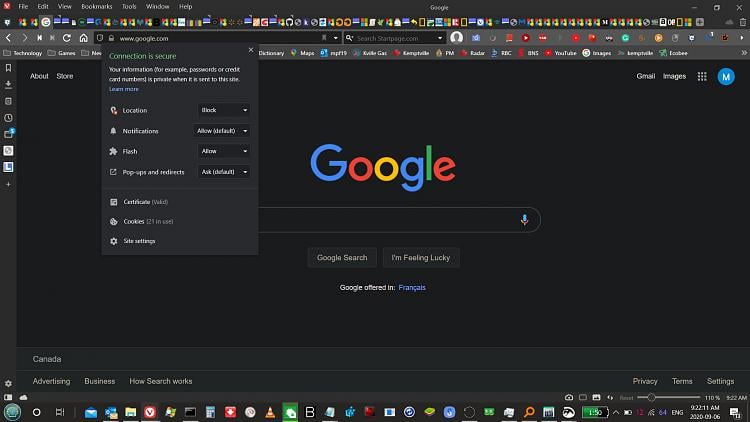Click the Grammarly extension icon

(625, 38)
